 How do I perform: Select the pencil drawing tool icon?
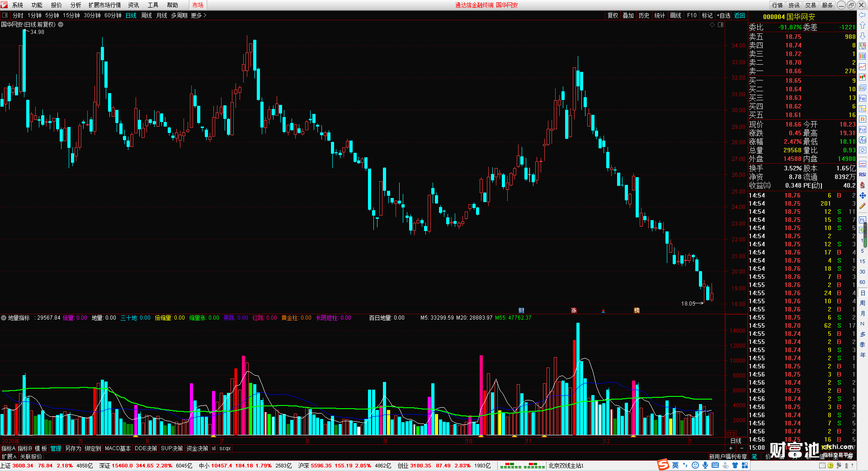[862, 206]
